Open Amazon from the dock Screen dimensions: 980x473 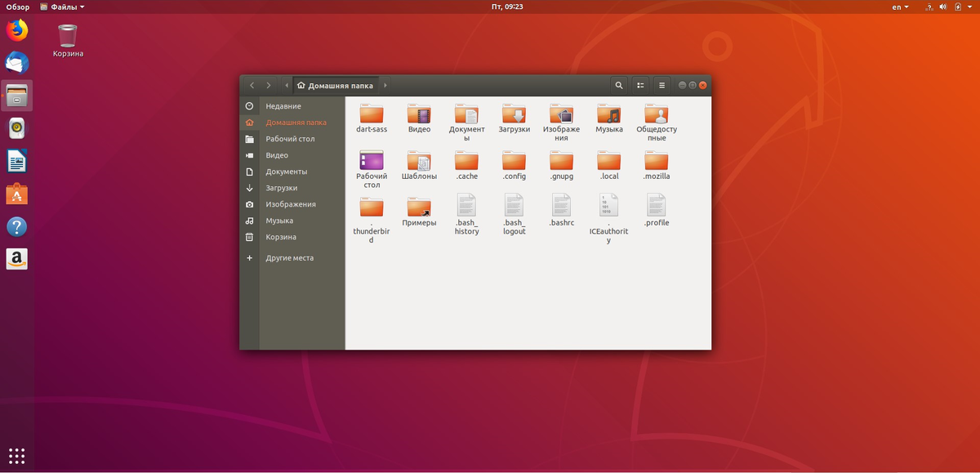point(17,259)
